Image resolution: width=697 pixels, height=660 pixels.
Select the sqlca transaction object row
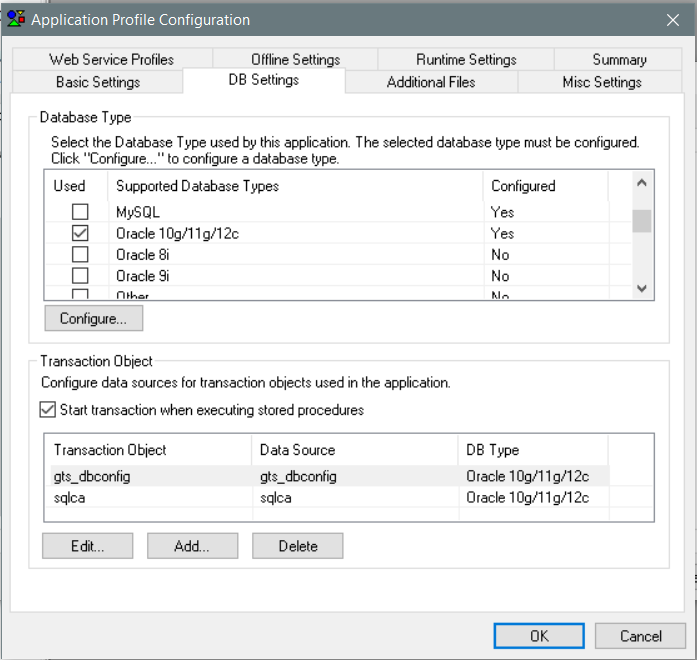(x=150, y=497)
